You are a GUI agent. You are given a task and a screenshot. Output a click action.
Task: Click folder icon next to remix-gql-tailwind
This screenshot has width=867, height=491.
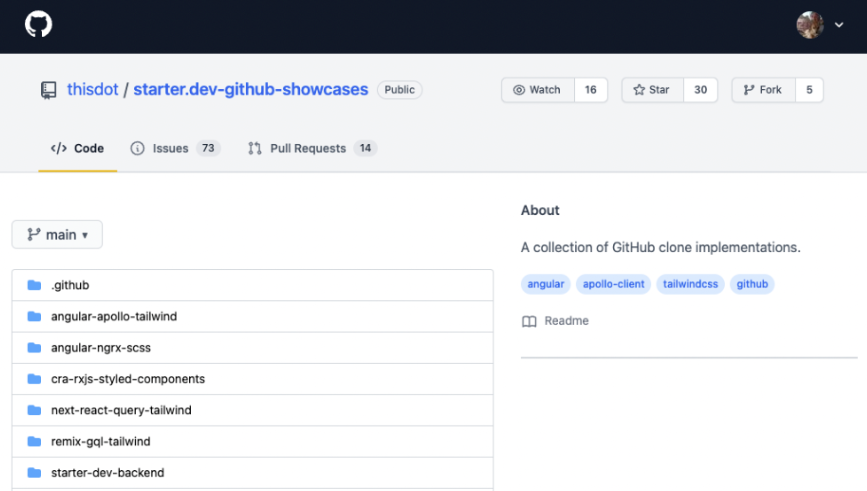[x=34, y=441]
